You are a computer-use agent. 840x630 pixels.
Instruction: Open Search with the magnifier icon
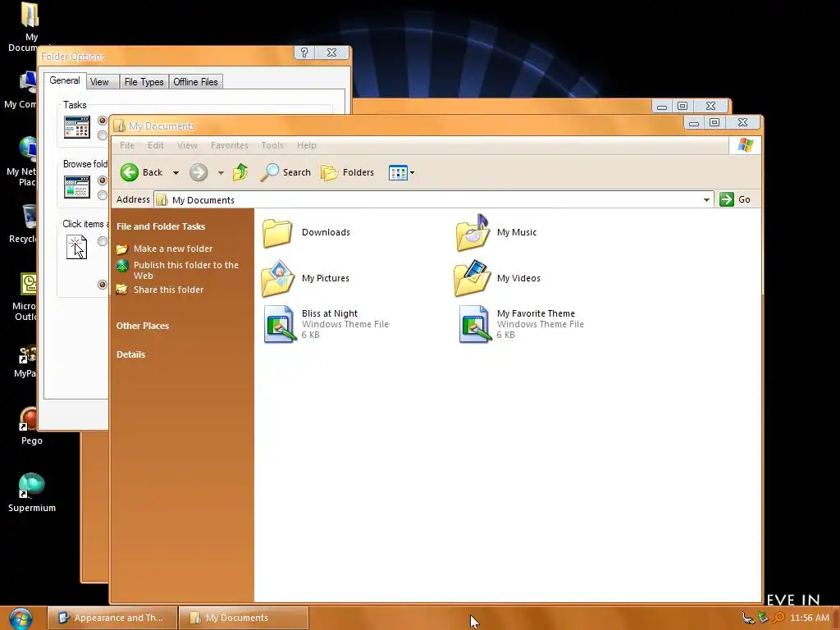tap(285, 172)
